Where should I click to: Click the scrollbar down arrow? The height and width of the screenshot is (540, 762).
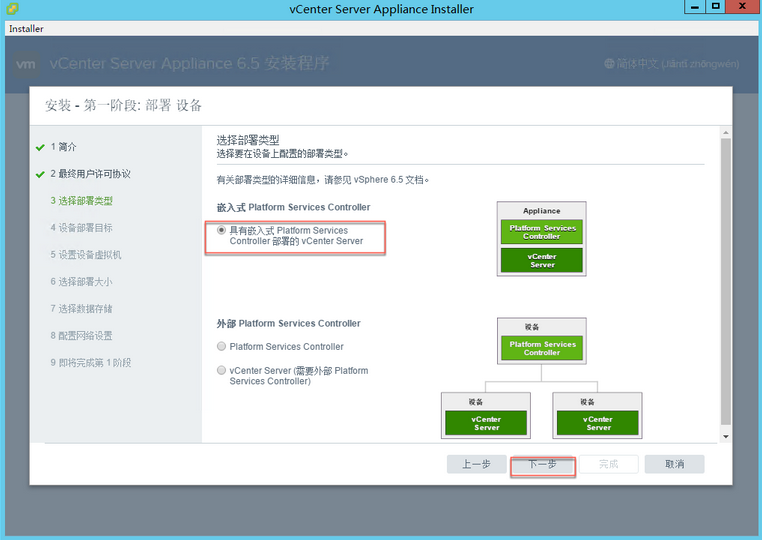(x=726, y=436)
